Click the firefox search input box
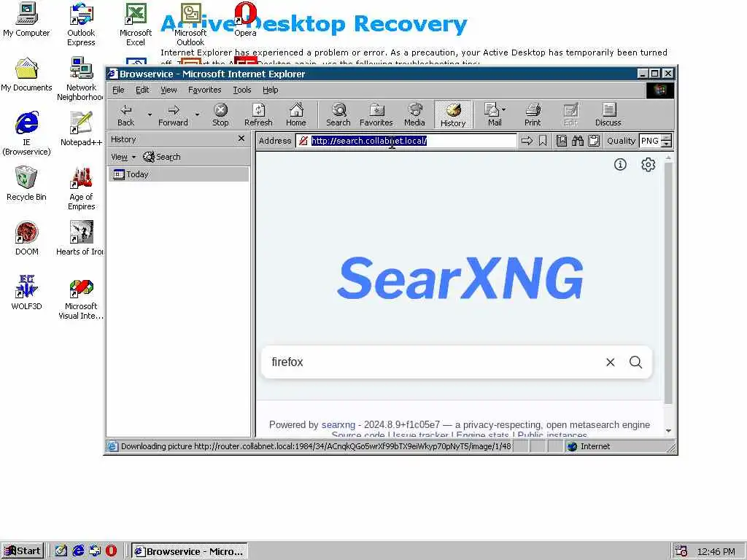This screenshot has width=747, height=560. tap(433, 362)
